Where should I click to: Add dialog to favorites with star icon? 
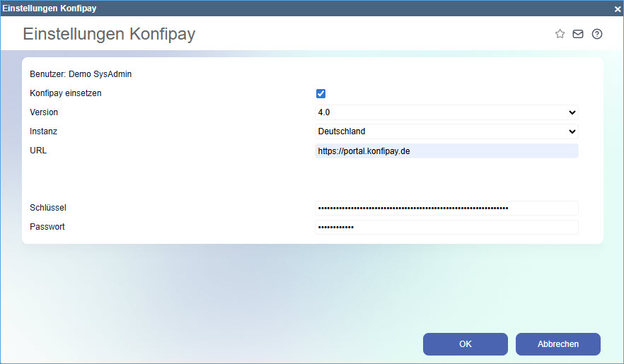pyautogui.click(x=560, y=34)
